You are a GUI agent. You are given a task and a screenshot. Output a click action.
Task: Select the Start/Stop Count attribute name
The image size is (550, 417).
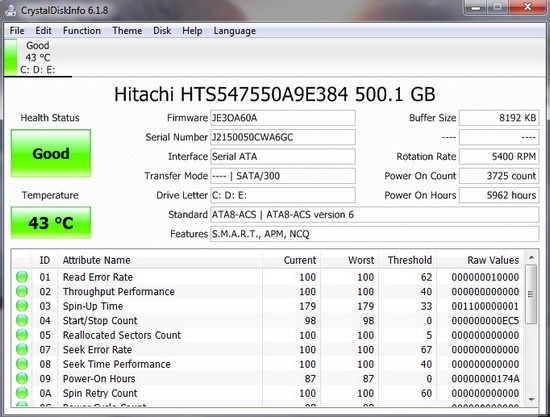click(100, 321)
